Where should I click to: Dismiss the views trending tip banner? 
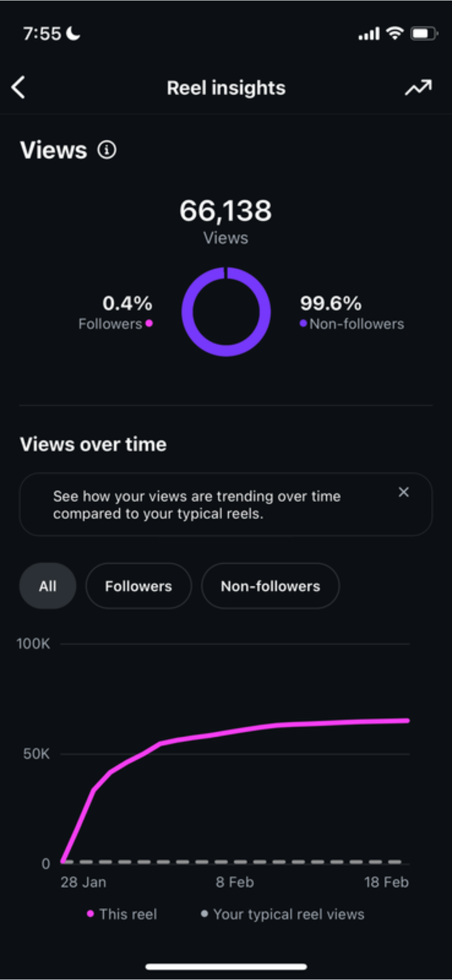(404, 492)
